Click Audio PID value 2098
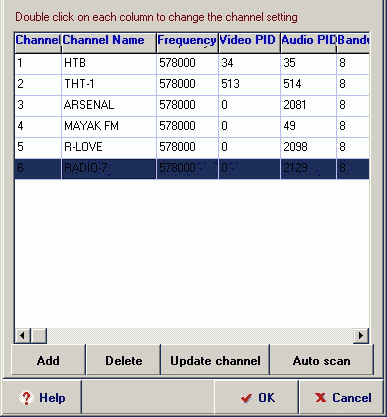 tap(308, 147)
